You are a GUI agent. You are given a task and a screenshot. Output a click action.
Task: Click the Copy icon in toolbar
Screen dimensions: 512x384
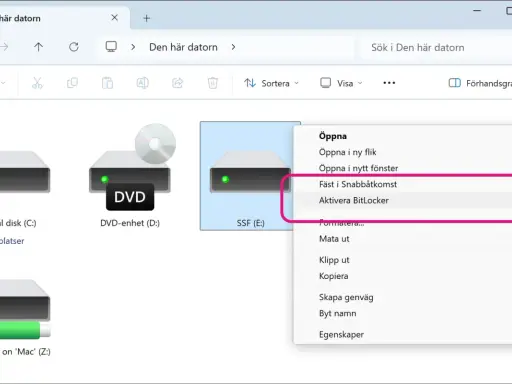click(72, 83)
